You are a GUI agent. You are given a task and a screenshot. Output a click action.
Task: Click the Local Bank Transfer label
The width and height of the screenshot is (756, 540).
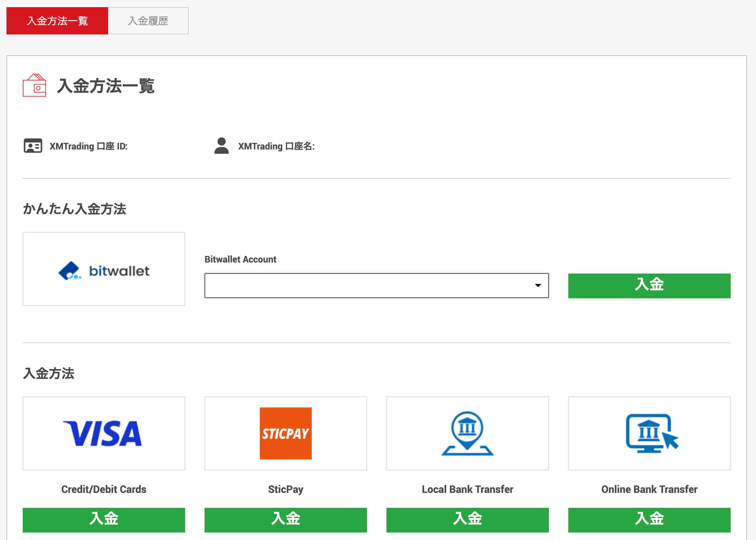tap(467, 489)
